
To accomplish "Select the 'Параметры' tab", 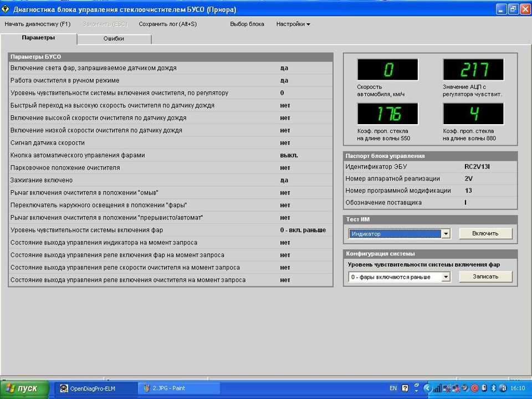I will [38, 38].
